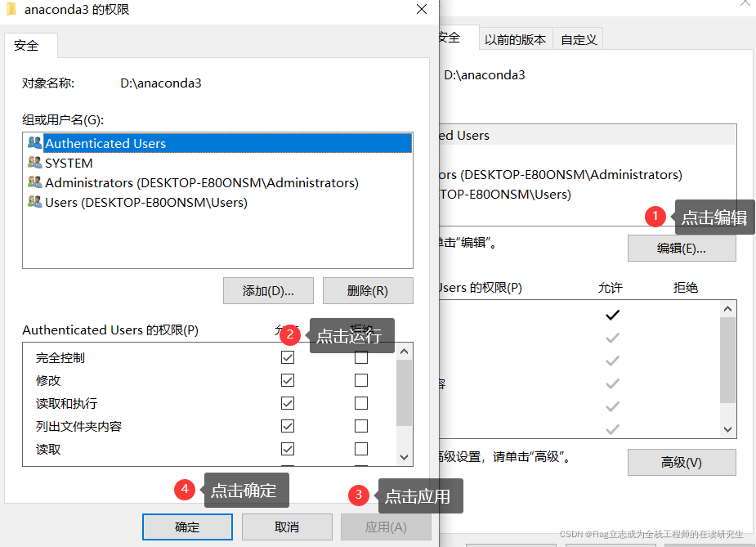Click Authenticated Users 的权限(P) label
The height and width of the screenshot is (547, 756).
pos(110,330)
